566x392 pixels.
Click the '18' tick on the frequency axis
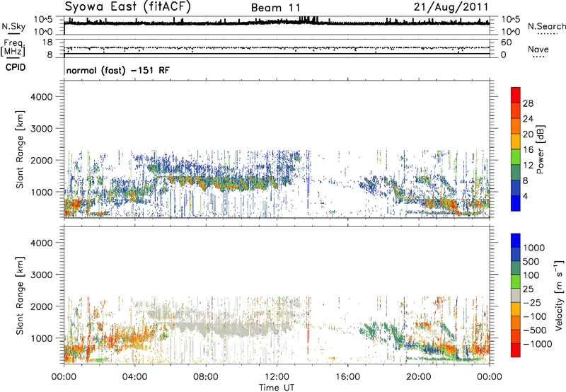coord(47,42)
